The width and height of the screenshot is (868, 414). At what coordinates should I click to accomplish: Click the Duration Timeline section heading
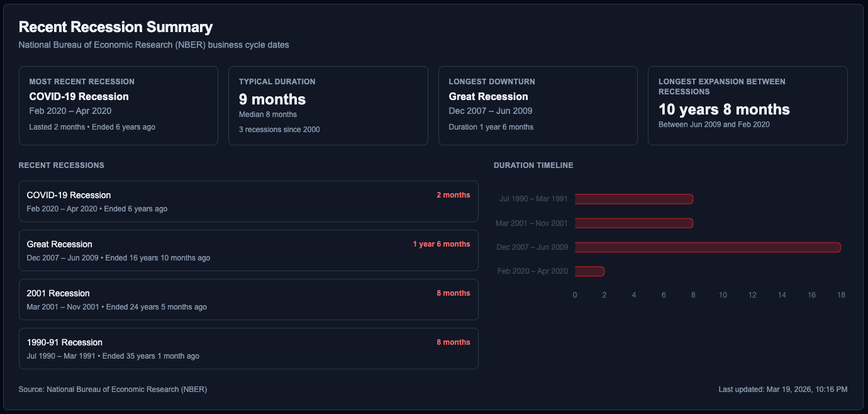click(533, 165)
